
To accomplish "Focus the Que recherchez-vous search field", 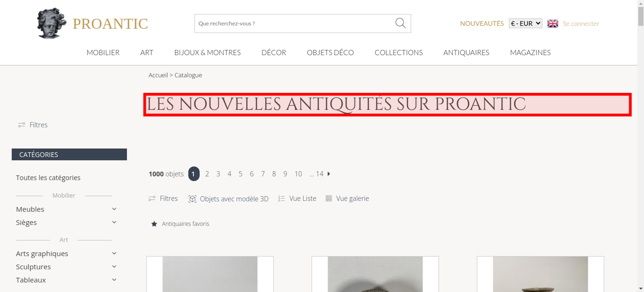I will click(x=295, y=23).
